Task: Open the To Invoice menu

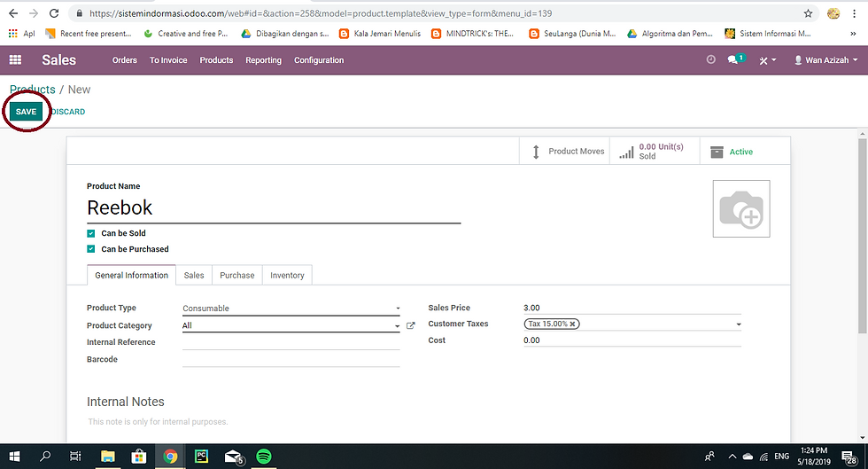Action: [x=168, y=60]
